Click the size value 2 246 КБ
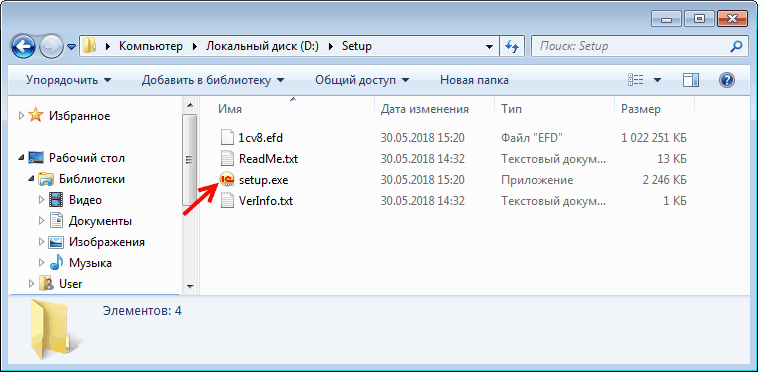758x372 pixels. pyautogui.click(x=664, y=180)
